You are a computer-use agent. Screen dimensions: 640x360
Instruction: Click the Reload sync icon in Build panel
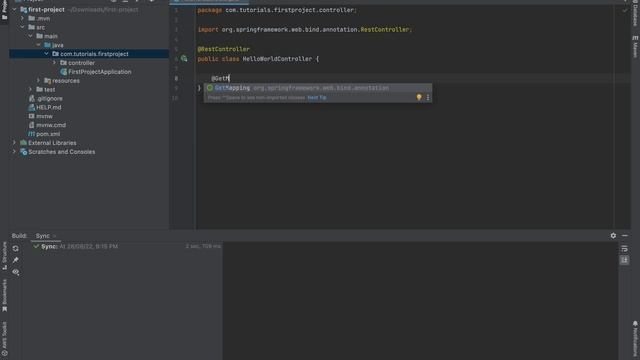click(16, 248)
